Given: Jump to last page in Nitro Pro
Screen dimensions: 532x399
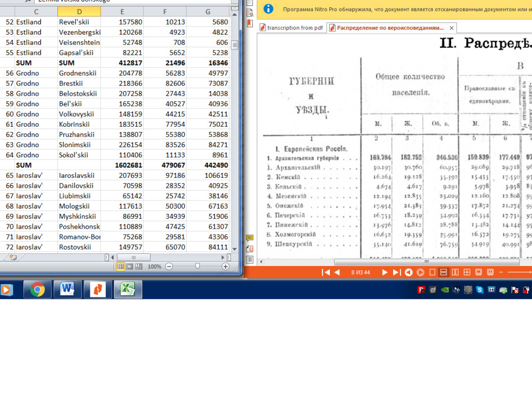Looking at the screenshot, I should (x=397, y=272).
